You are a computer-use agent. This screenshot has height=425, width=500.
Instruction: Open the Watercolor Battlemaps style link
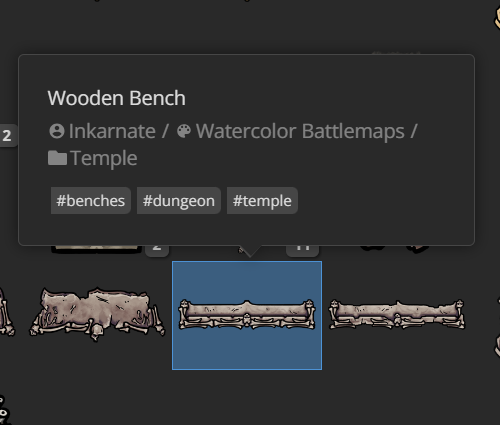pos(300,131)
